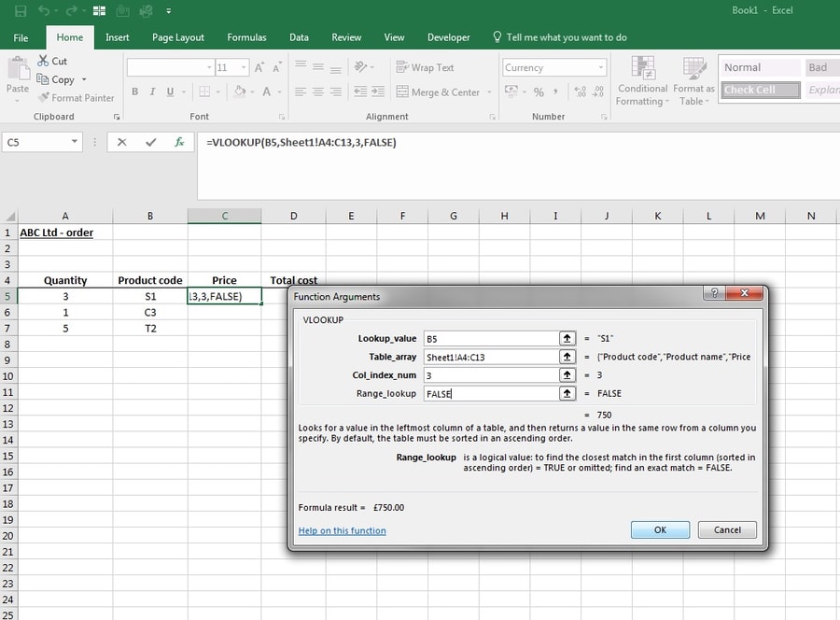
Task: Click the Save icon in quick access toolbar
Action: click(x=21, y=10)
